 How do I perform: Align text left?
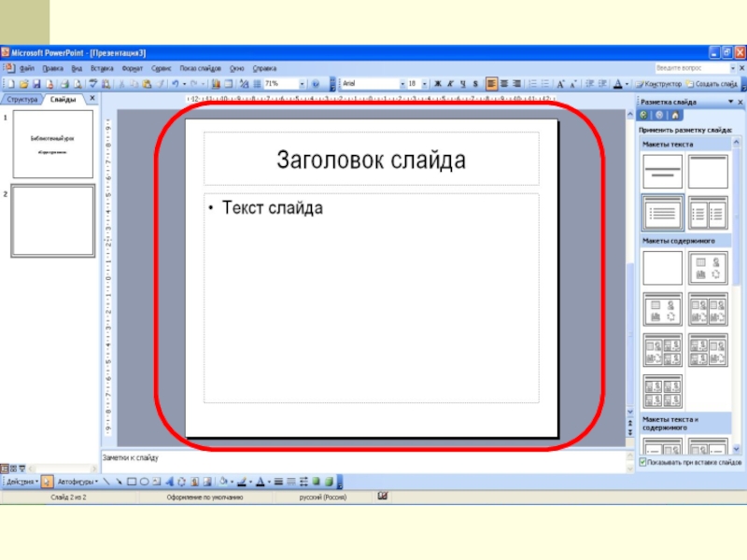(x=491, y=84)
